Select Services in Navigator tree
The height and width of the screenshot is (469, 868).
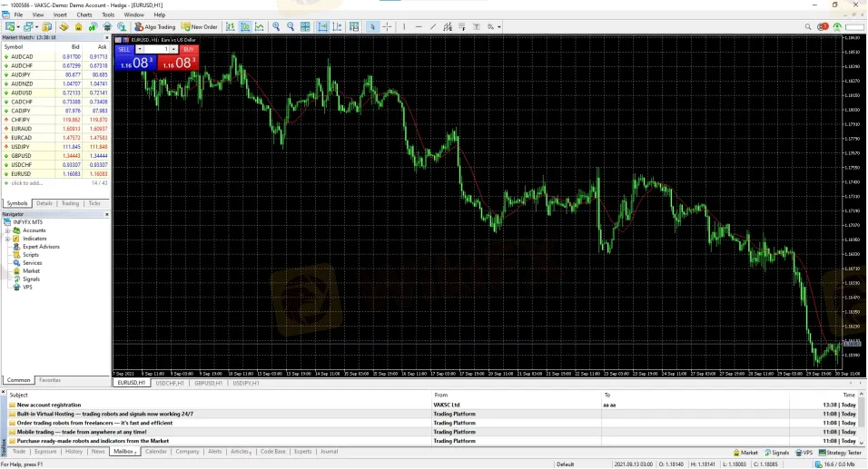tap(32, 263)
